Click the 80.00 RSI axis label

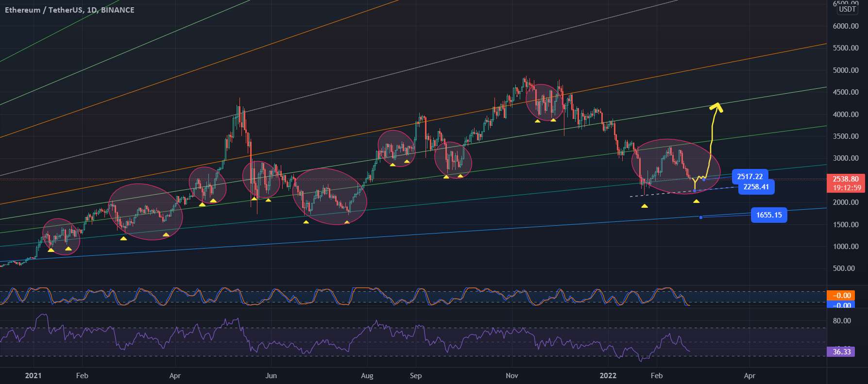click(x=842, y=321)
